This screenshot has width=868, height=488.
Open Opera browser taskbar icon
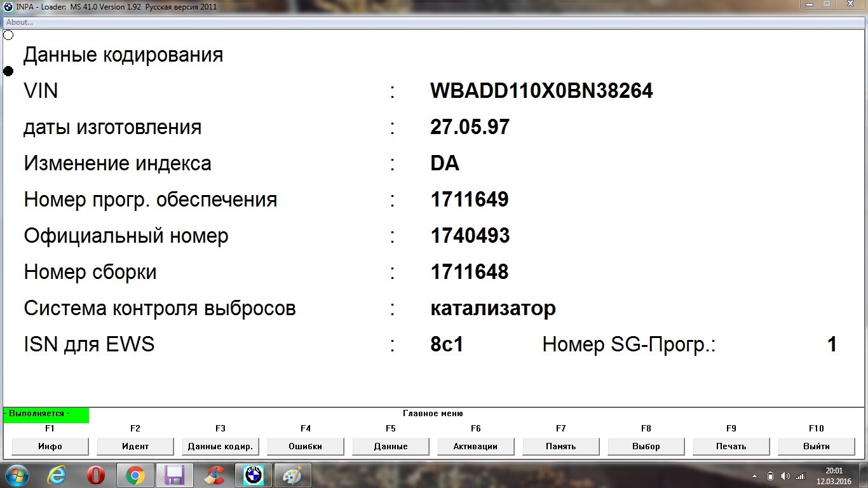pos(97,475)
